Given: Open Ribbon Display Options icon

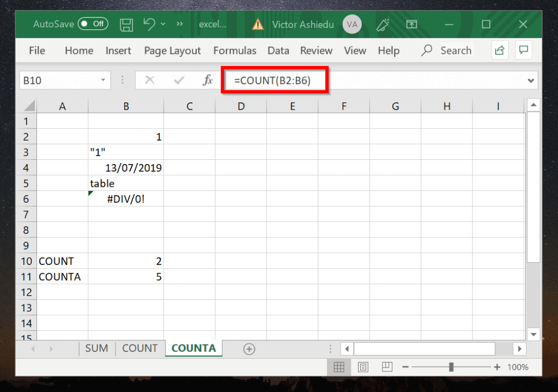Looking at the screenshot, I should (x=412, y=24).
